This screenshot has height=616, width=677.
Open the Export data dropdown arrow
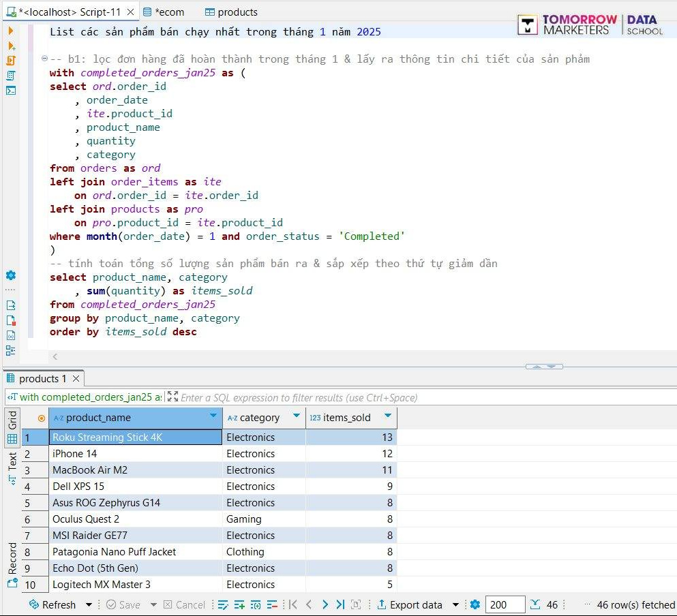[455, 604]
